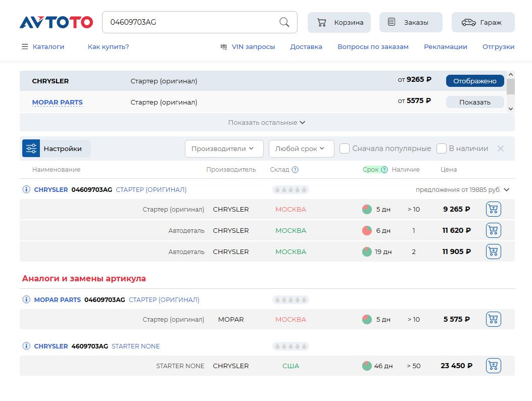This screenshot has height=401, width=532.
Task: Click the Склад help question mark icon
Action: (x=295, y=170)
